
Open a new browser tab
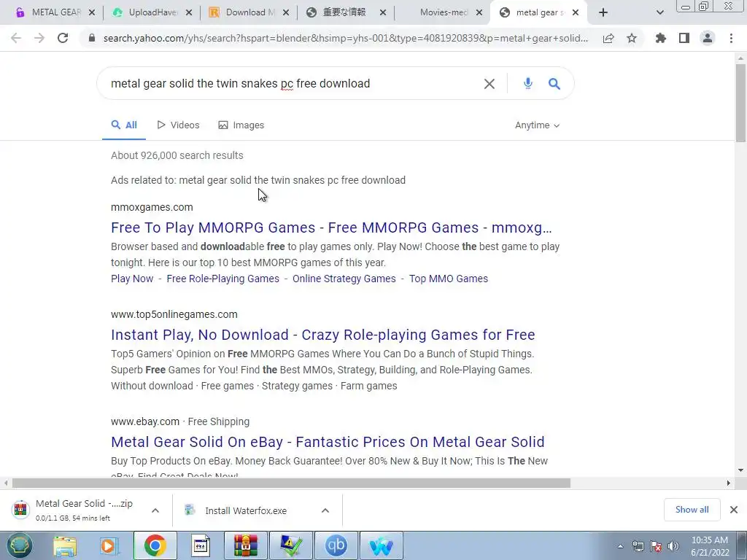603,12
